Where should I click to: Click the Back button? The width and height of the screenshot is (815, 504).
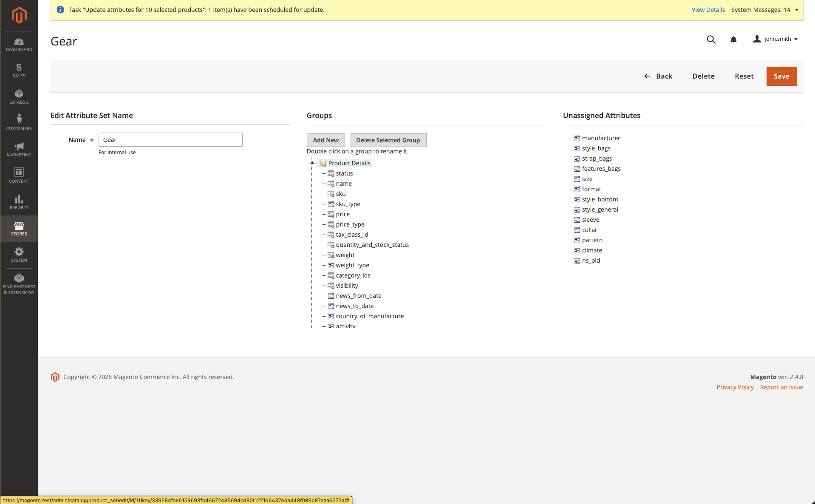[658, 76]
